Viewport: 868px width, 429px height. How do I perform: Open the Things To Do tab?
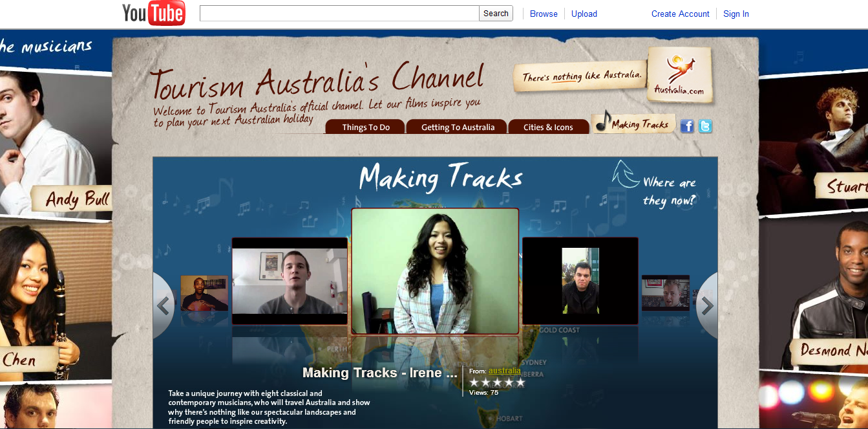pyautogui.click(x=366, y=127)
